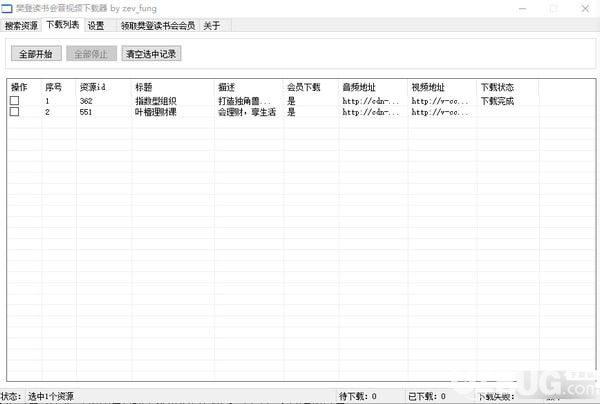Click the 清空选中记录 button
The width and height of the screenshot is (600, 404).
[x=151, y=54]
